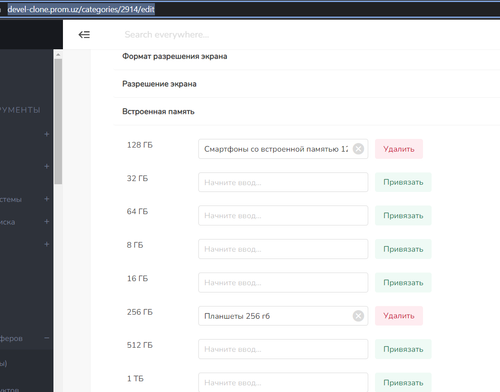Expand sidebar item ending in стемы
The height and width of the screenshot is (392, 500).
click(x=47, y=199)
